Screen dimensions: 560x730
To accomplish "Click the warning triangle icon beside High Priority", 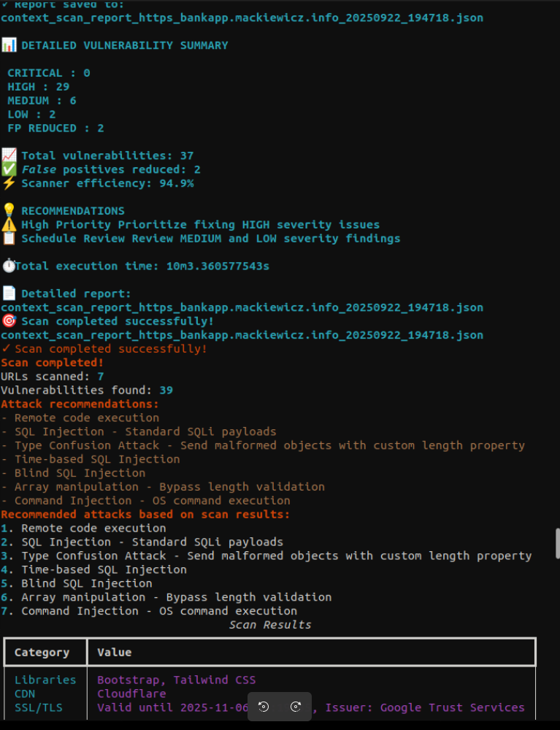I will tap(9, 225).
